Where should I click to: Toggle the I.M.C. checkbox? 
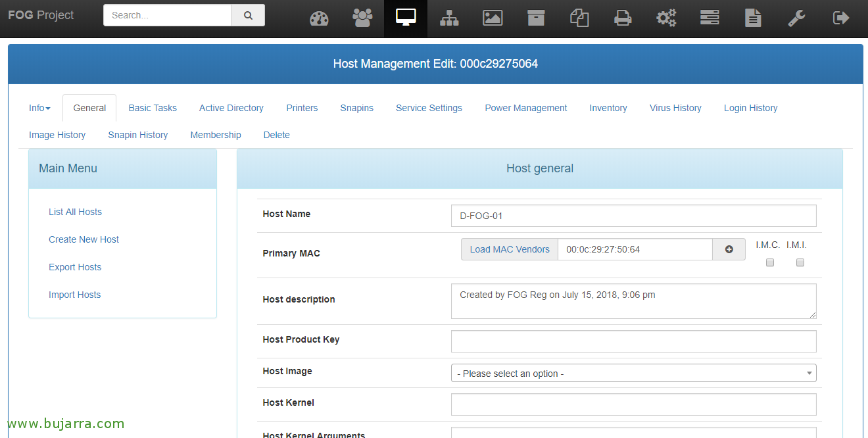coord(770,262)
